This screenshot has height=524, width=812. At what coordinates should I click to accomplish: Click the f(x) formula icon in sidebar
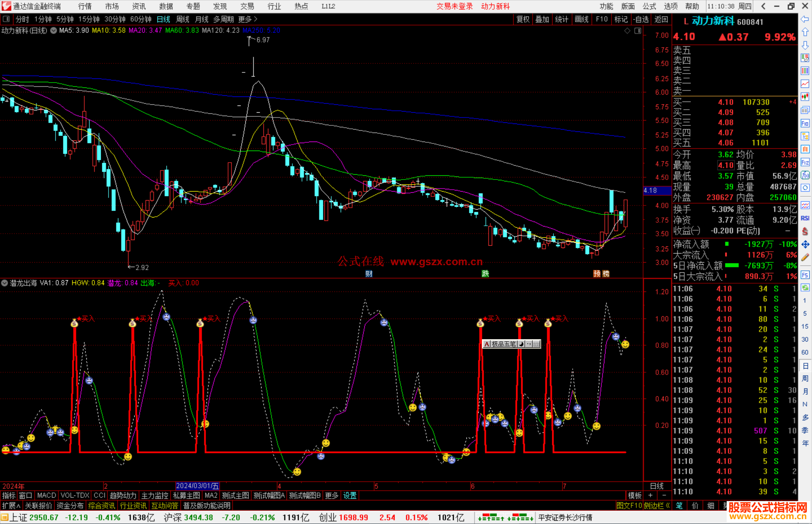click(x=805, y=175)
